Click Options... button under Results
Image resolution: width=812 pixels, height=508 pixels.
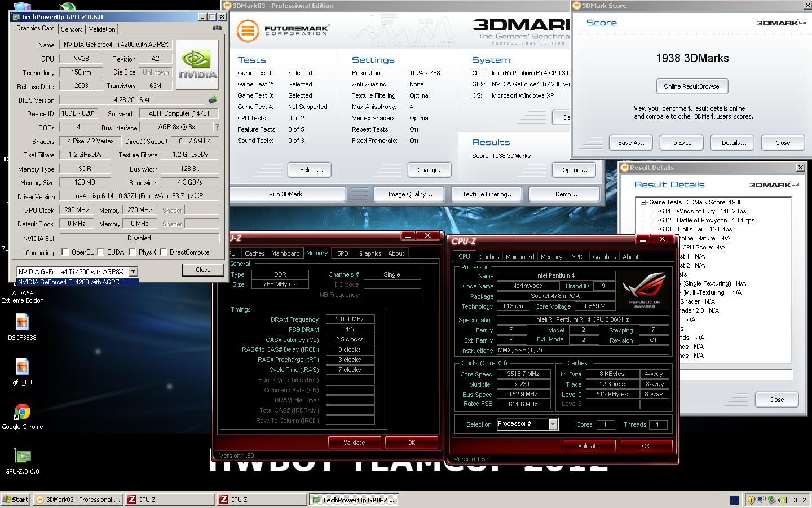[575, 170]
